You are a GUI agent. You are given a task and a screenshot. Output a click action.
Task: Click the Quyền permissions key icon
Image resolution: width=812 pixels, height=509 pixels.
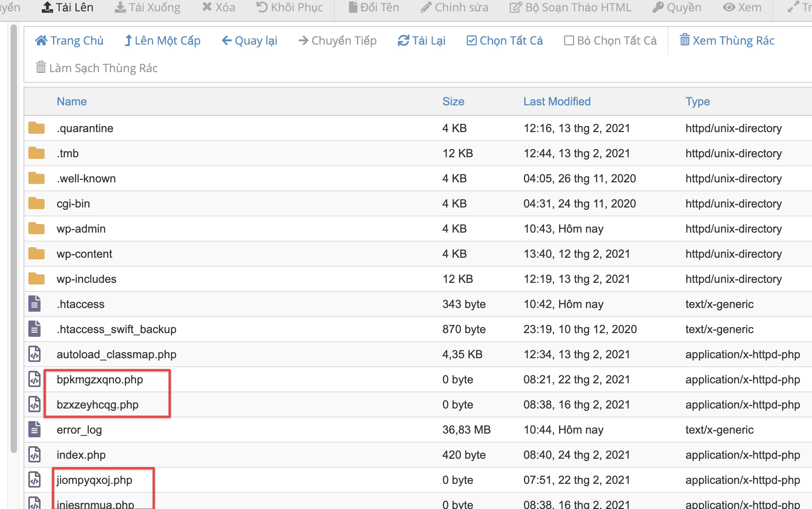pyautogui.click(x=658, y=7)
